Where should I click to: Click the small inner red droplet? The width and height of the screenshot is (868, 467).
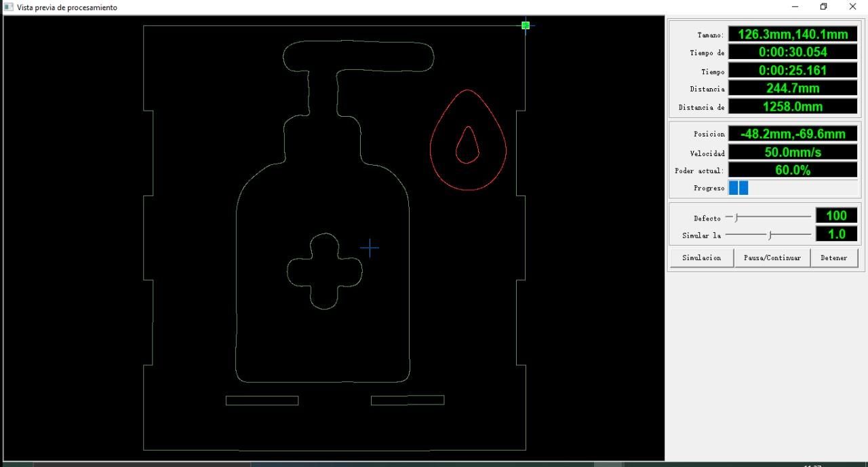pos(467,145)
